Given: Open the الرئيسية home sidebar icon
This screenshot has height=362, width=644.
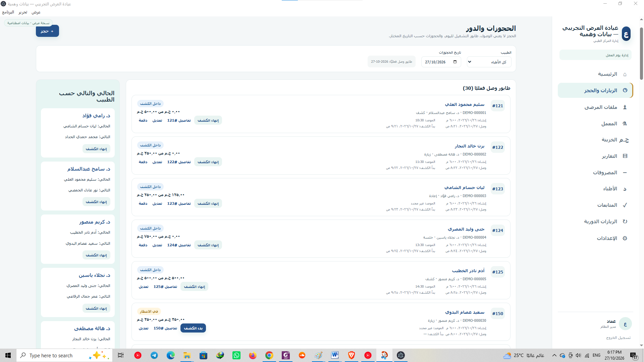Looking at the screenshot, I should [x=625, y=74].
